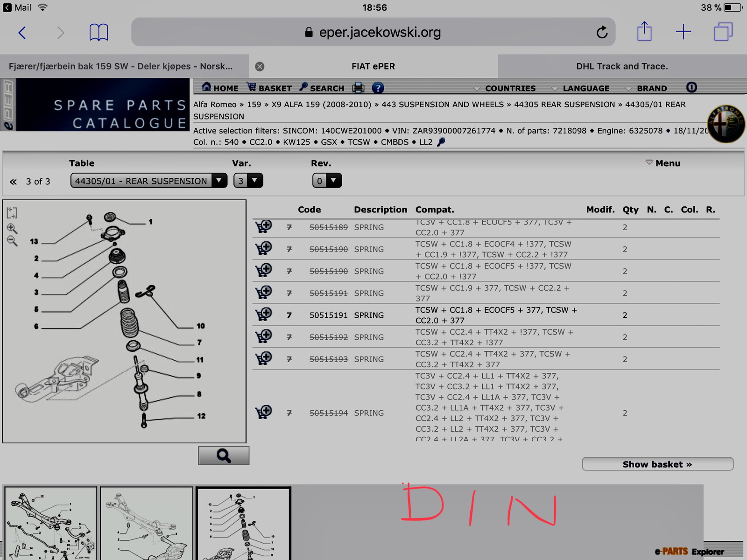Expand the LANGUAGE menu

click(580, 88)
